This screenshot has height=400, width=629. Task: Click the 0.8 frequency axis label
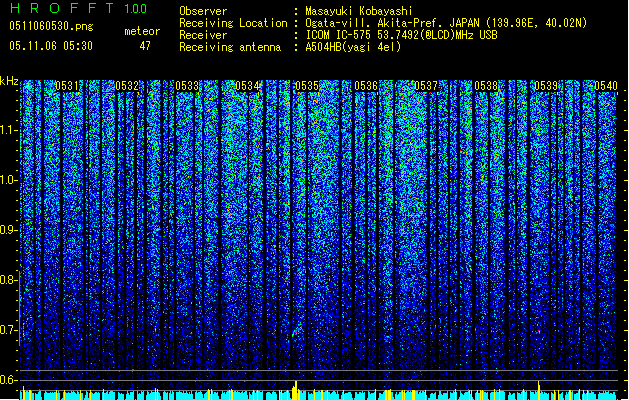pyautogui.click(x=9, y=280)
